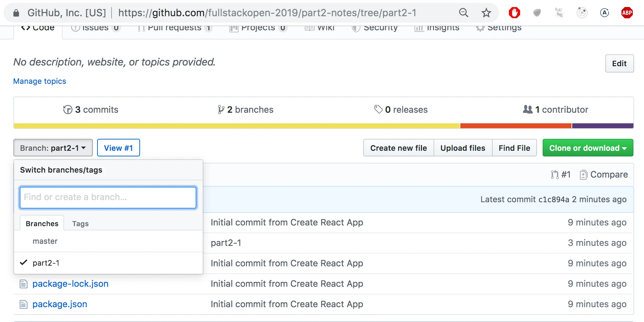Viewport: 644px width, 322px height.
Task: Click the Edit description button
Action: coord(619,63)
